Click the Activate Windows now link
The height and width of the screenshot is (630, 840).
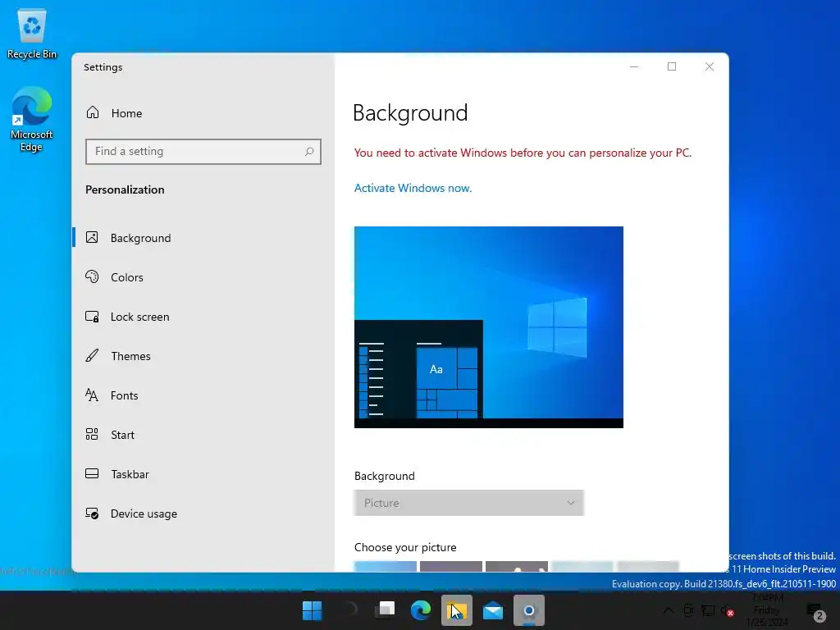[x=413, y=188]
